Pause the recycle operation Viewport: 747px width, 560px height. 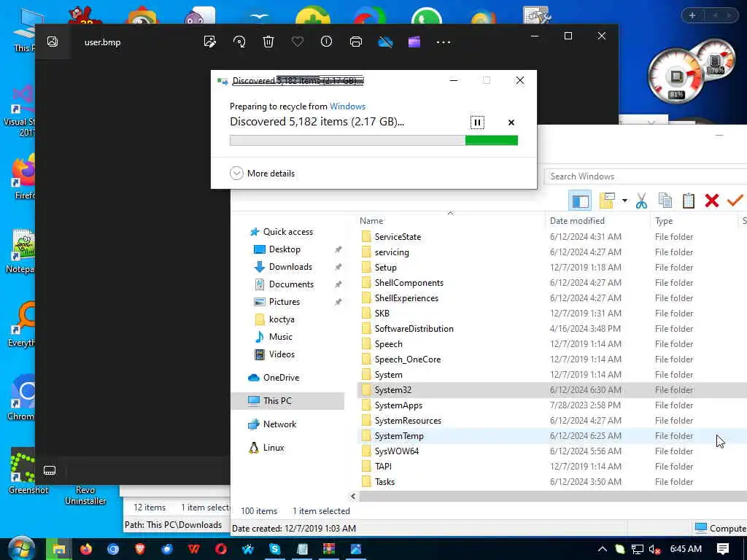pos(477,122)
